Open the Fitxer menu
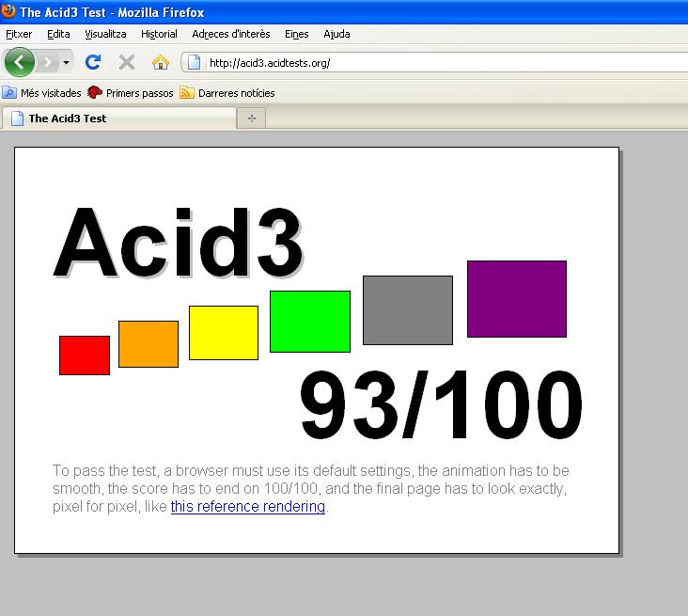The image size is (688, 616). pos(19,34)
